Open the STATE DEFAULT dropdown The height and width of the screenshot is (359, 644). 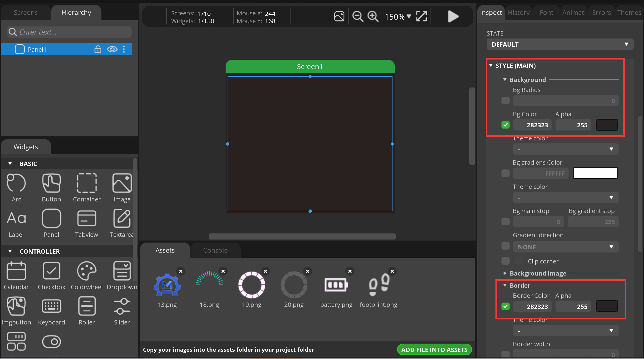pyautogui.click(x=560, y=44)
